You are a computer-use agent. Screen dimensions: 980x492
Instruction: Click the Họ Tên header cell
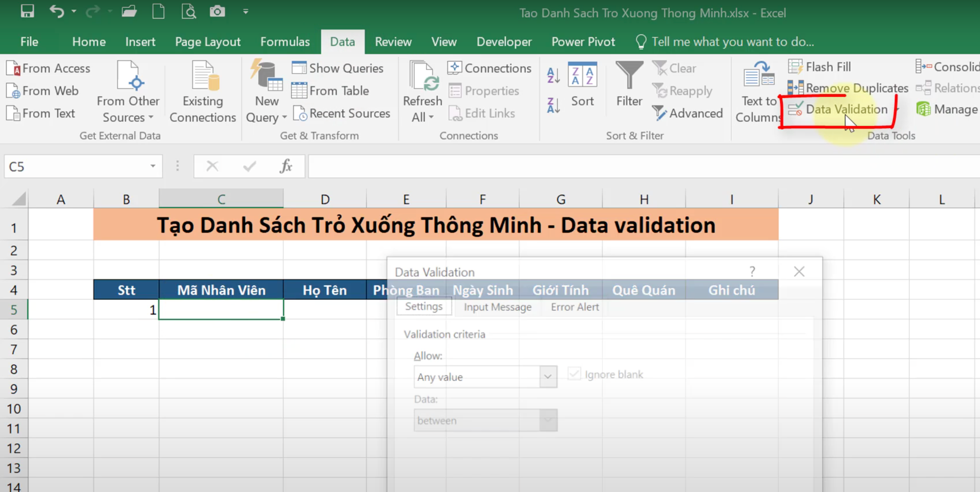click(325, 290)
